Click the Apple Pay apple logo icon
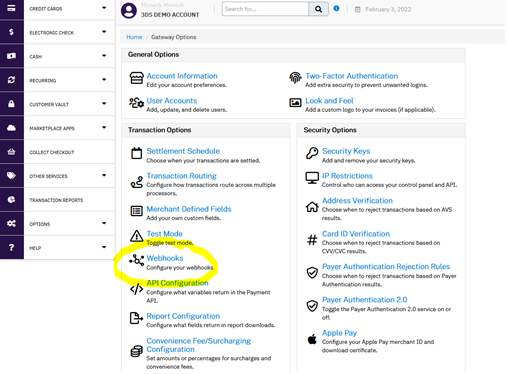 tap(312, 339)
